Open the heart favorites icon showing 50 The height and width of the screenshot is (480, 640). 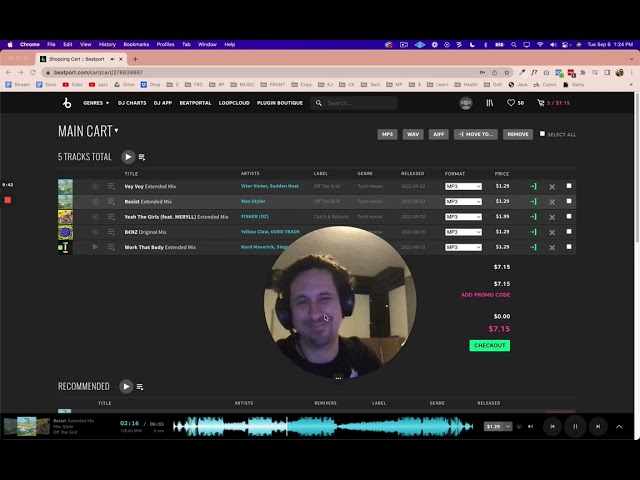click(x=511, y=103)
